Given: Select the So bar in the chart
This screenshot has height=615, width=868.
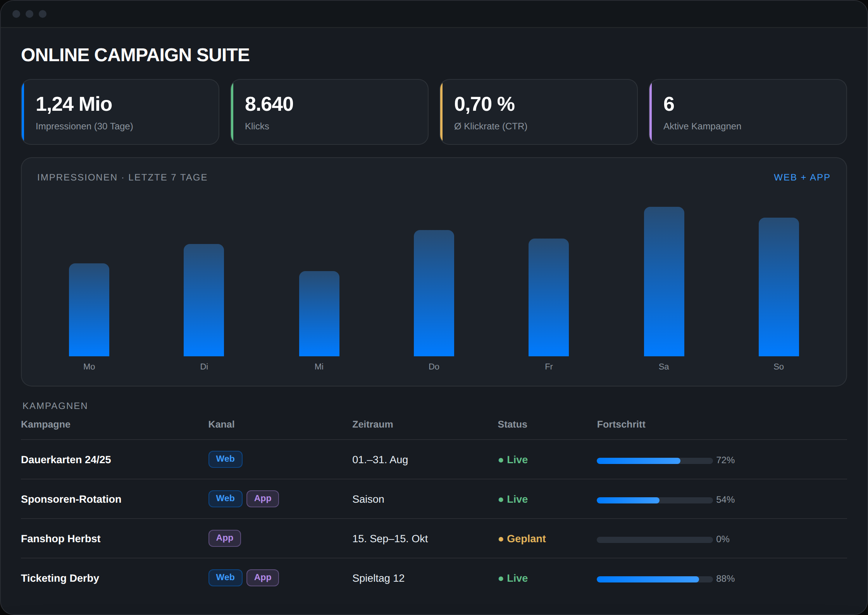Looking at the screenshot, I should (779, 287).
